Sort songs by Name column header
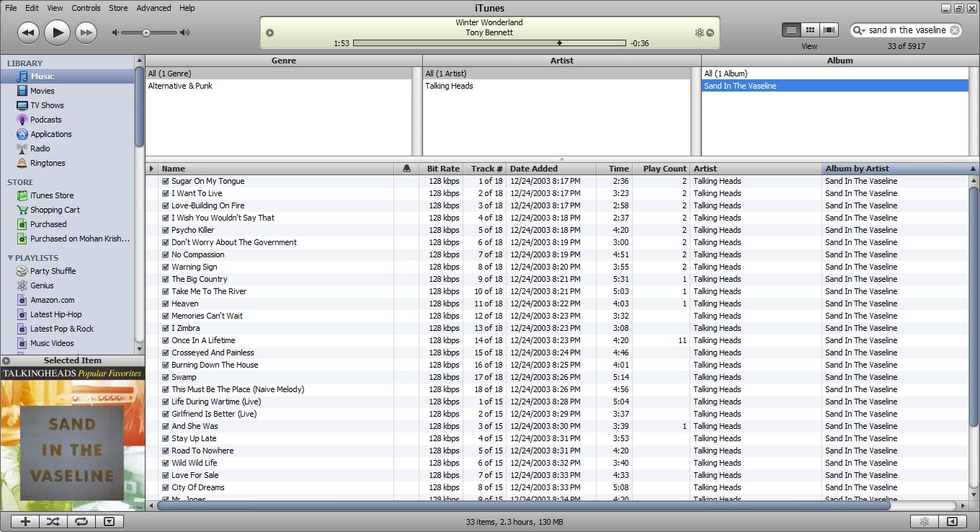Viewport: 980px width, 532px height. (276, 169)
